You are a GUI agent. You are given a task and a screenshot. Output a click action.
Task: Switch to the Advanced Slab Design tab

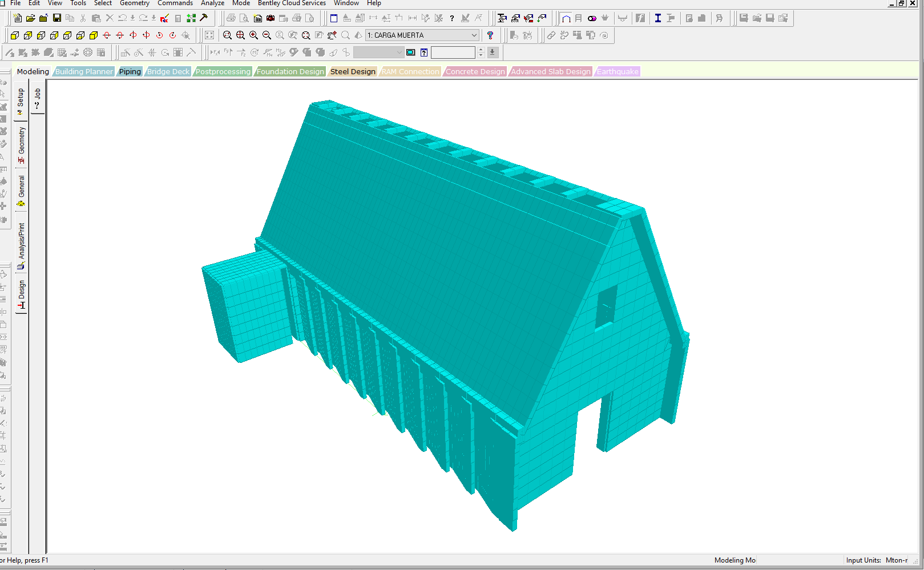pos(551,71)
